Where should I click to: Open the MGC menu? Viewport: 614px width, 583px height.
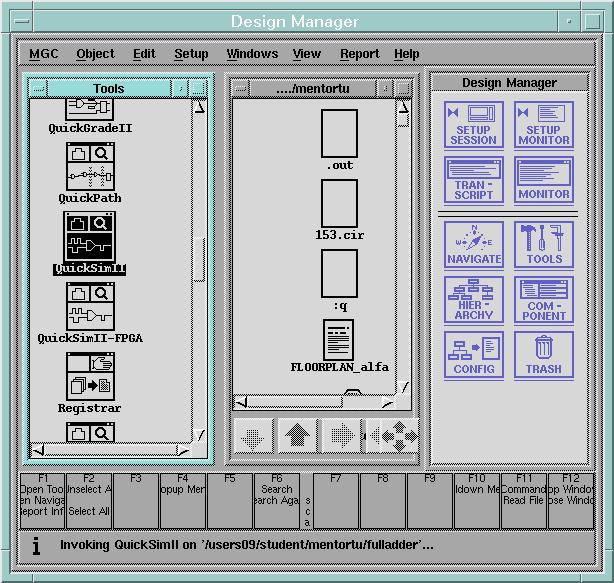pos(43,54)
